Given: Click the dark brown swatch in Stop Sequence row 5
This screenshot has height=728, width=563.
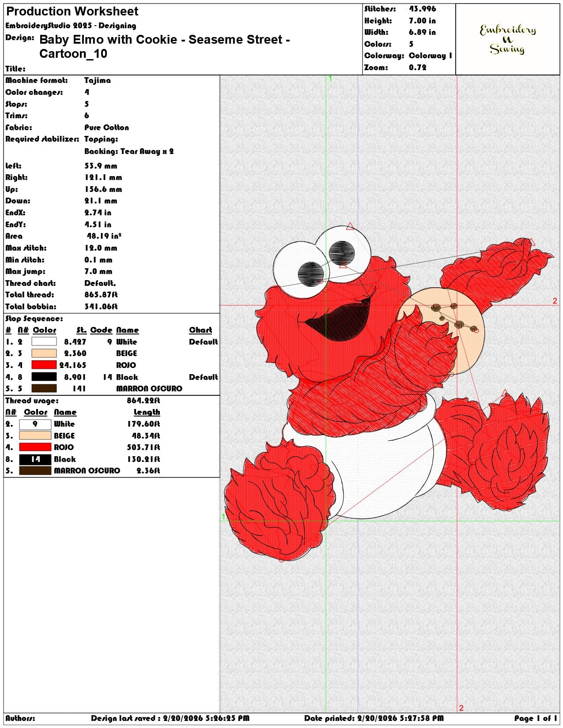Looking at the screenshot, I should (x=44, y=388).
